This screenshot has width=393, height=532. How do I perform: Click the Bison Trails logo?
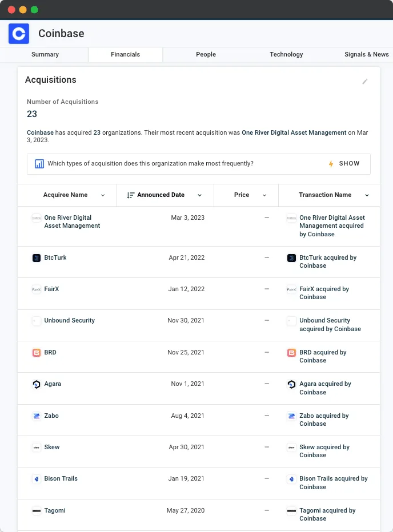click(36, 478)
